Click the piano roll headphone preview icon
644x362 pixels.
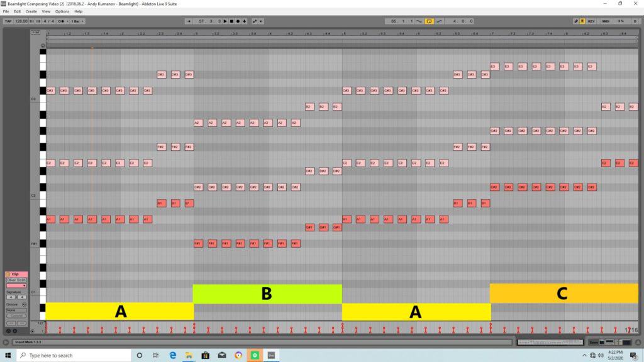tap(42, 45)
